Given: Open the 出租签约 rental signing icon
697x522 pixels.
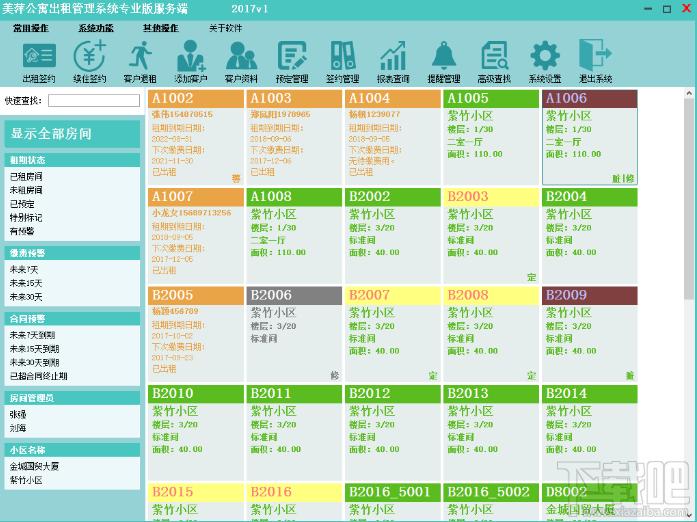Looking at the screenshot, I should coord(39,62).
